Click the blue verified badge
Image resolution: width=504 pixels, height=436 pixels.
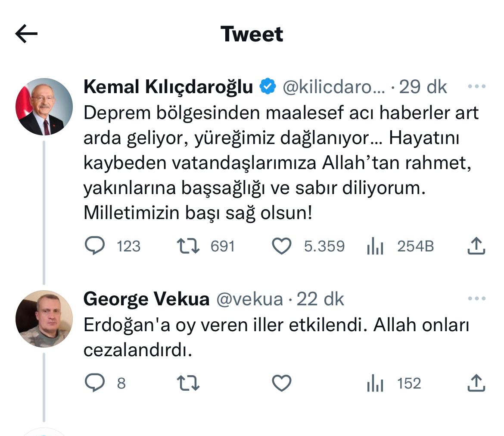click(x=268, y=87)
